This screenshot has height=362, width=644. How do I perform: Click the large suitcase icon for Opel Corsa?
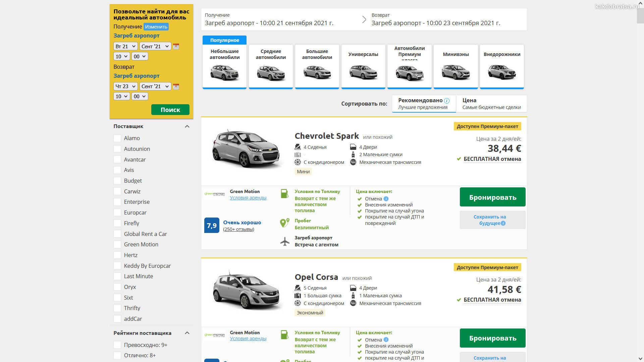[298, 296]
